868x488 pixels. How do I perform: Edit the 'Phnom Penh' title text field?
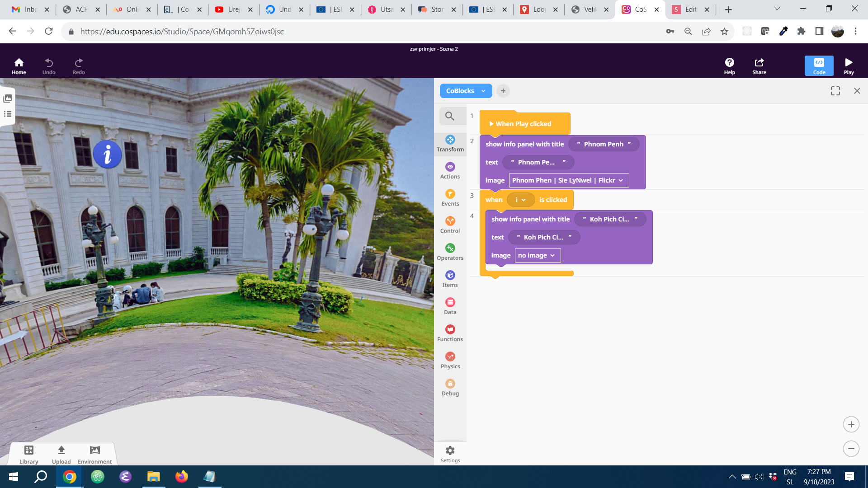click(x=603, y=144)
